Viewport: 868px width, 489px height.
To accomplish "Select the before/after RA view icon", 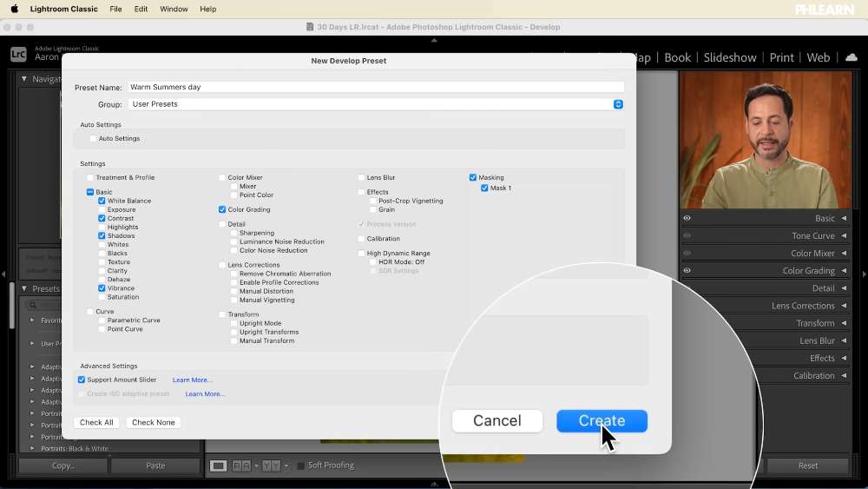I will (x=241, y=466).
